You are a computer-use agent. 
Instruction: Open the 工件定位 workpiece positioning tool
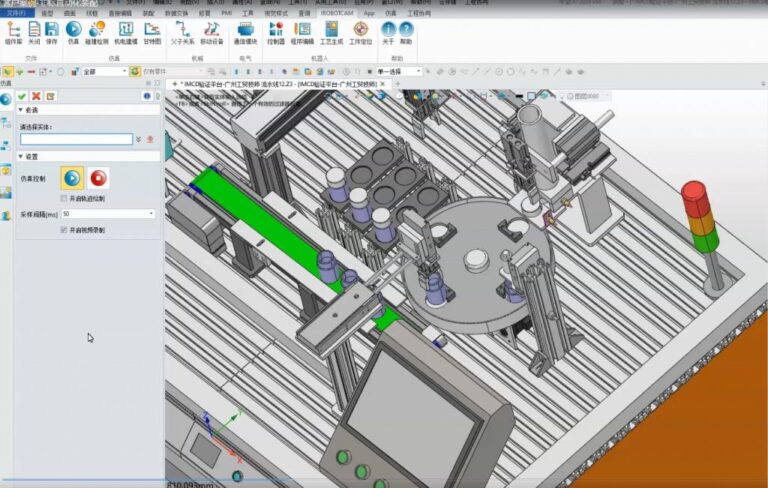coord(360,33)
